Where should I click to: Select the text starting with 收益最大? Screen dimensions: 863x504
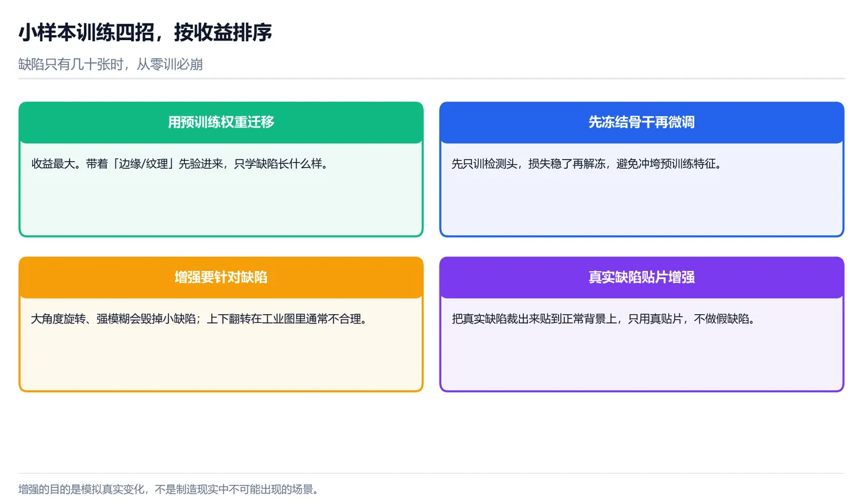tap(180, 164)
